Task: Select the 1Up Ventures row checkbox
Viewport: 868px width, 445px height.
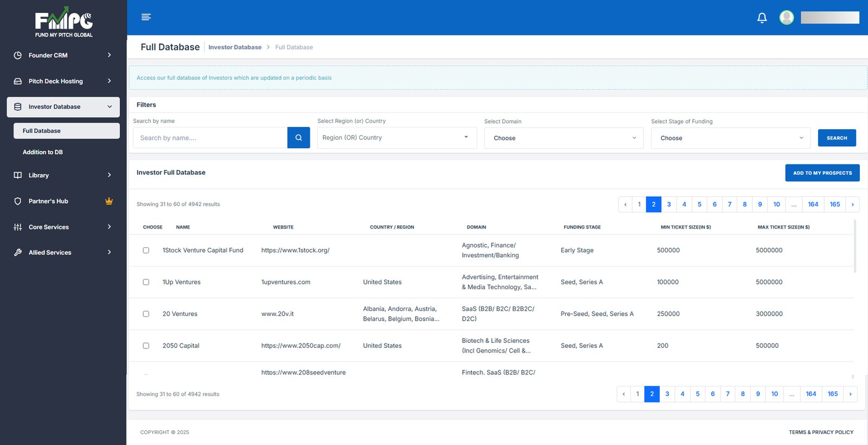Action: (146, 282)
